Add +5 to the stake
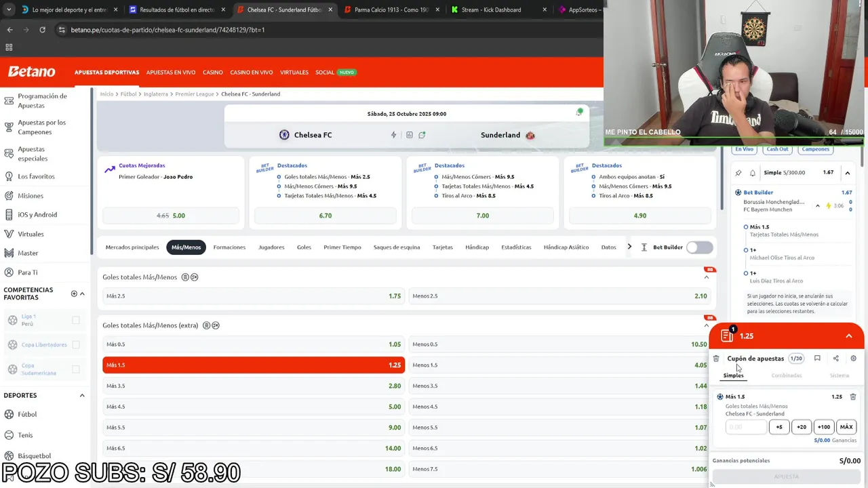 779,427
